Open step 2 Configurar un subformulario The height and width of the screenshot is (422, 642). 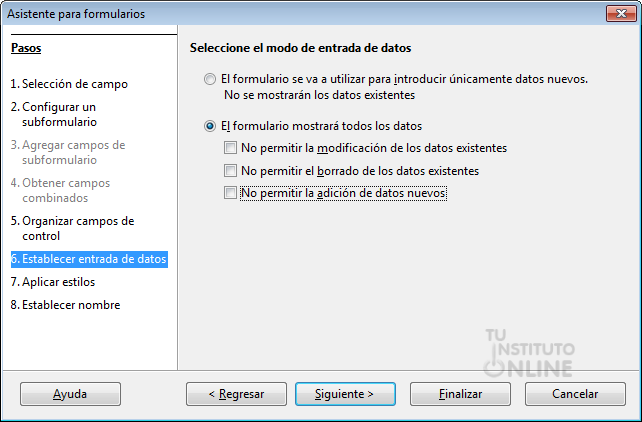58,114
